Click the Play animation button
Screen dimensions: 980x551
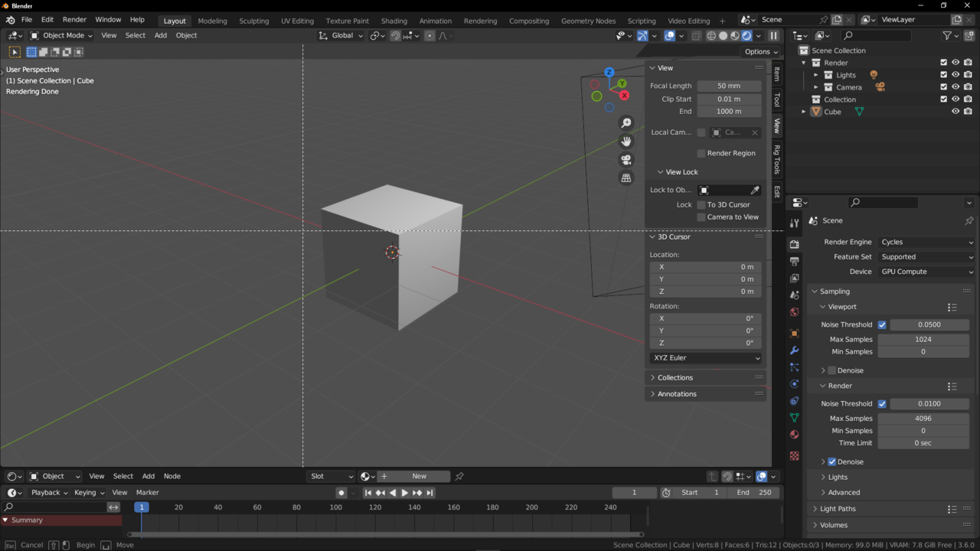405,493
